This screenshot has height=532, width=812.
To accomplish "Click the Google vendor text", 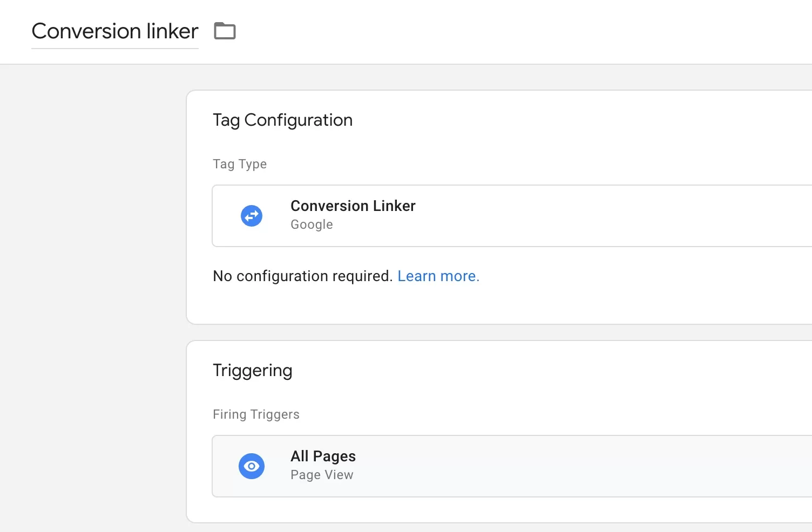I will (x=312, y=224).
